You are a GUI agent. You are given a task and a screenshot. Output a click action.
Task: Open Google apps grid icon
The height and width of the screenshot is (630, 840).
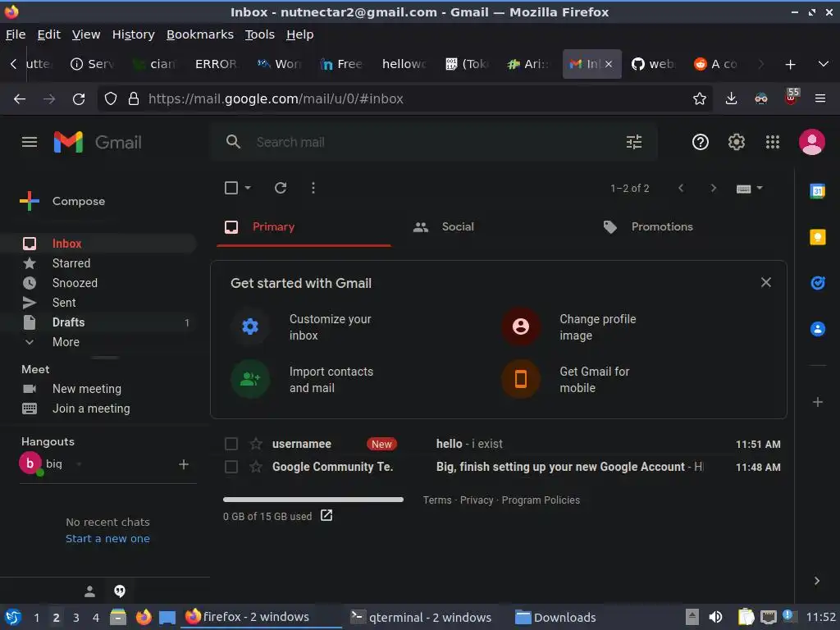pos(773,142)
